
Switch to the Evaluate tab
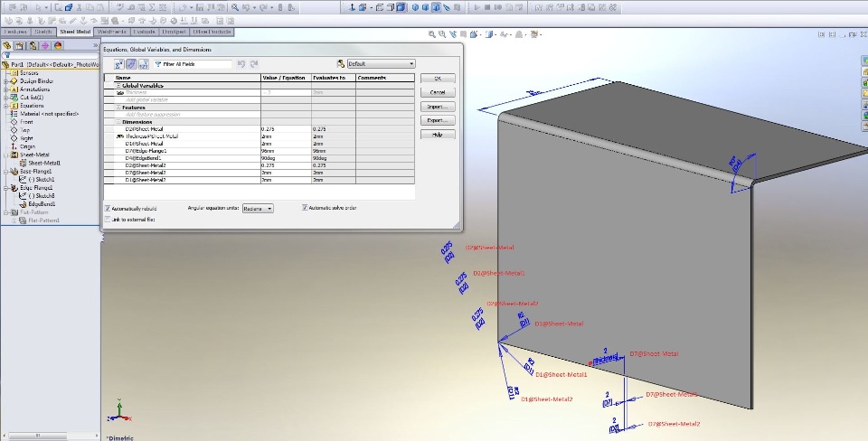[x=144, y=33]
